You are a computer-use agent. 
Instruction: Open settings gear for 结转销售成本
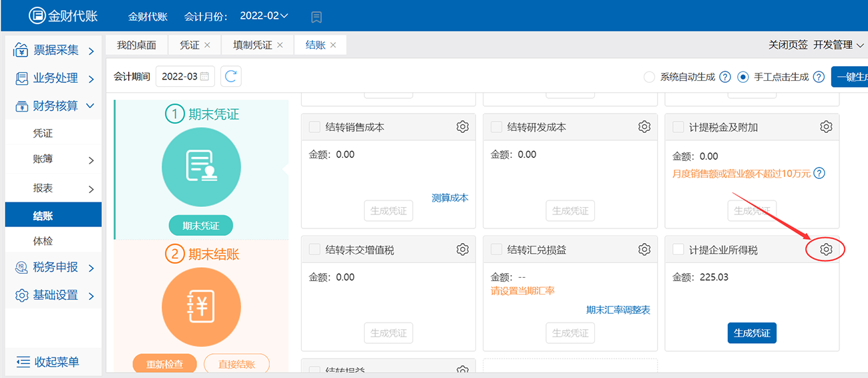tap(463, 127)
